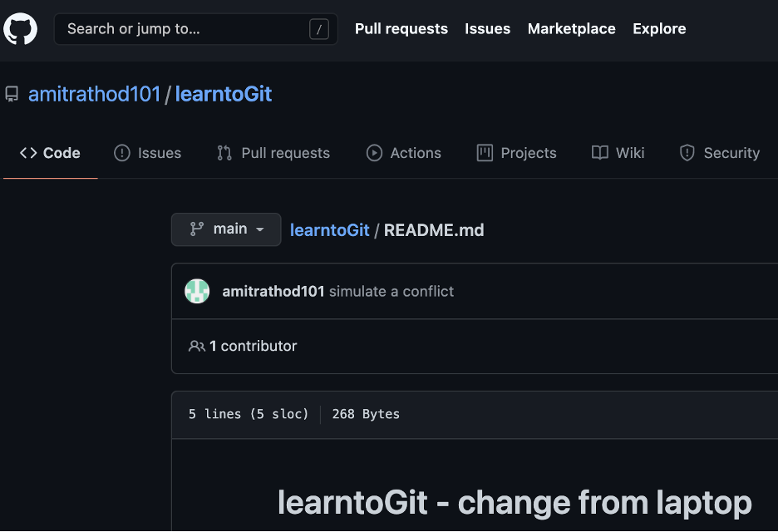Open amitrathod101 commit author link
This screenshot has width=778, height=532.
tap(273, 291)
